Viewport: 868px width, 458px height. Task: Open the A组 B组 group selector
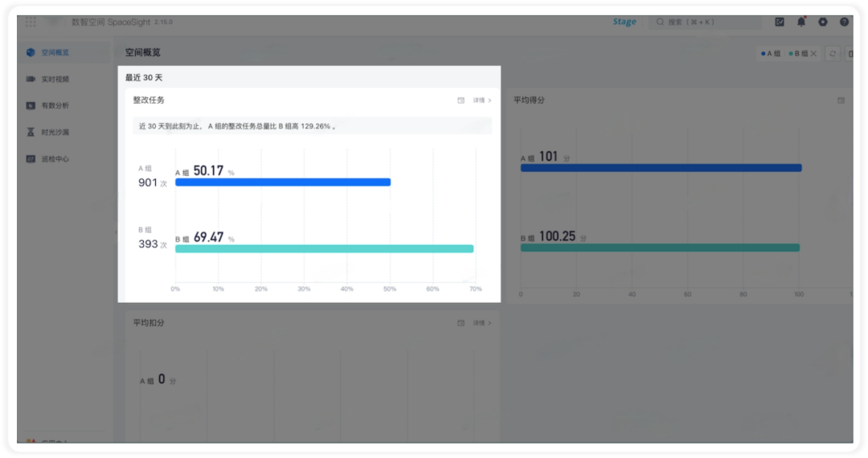pos(784,54)
